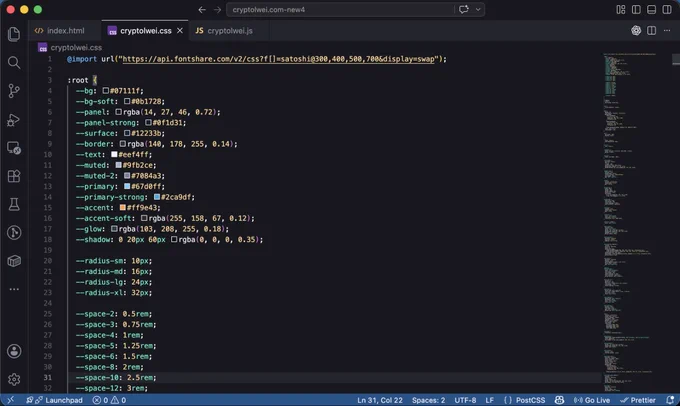Change file encoding UTF-8
Image resolution: width=680 pixels, height=406 pixels.
[x=465, y=400]
